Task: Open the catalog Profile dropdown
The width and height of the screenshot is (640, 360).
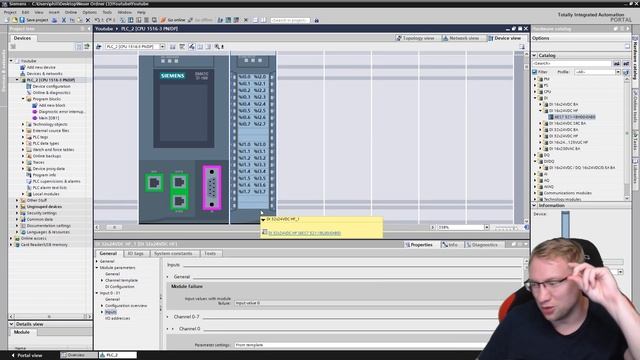Action: 618,72
